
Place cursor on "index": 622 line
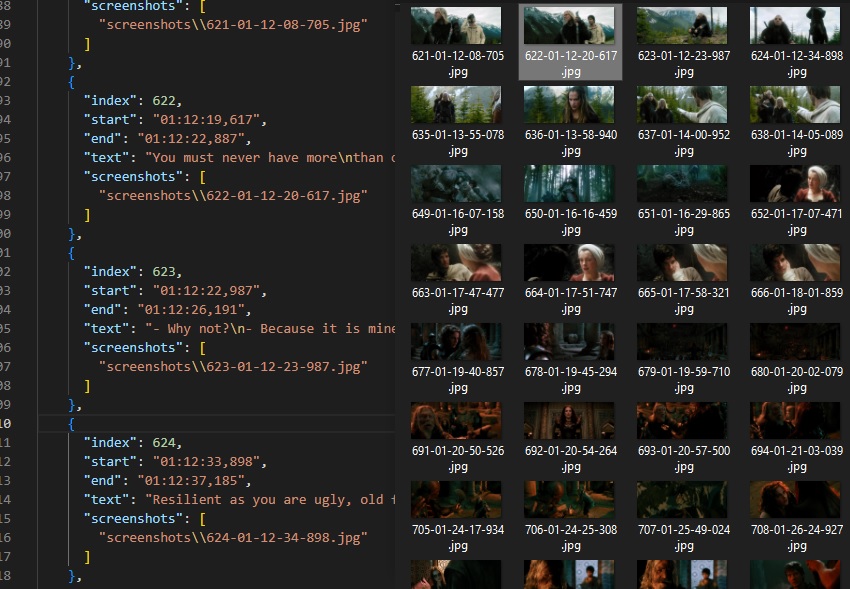coord(133,101)
